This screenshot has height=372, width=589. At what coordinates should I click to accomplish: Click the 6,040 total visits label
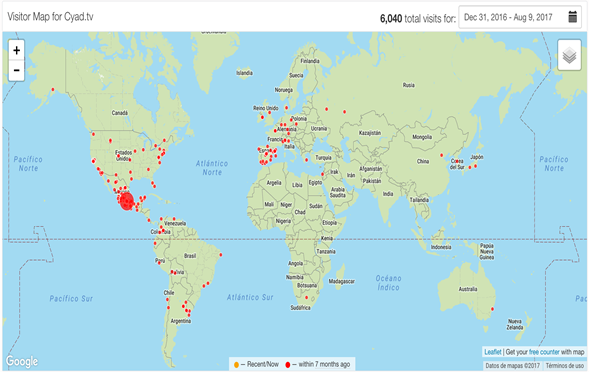418,18
